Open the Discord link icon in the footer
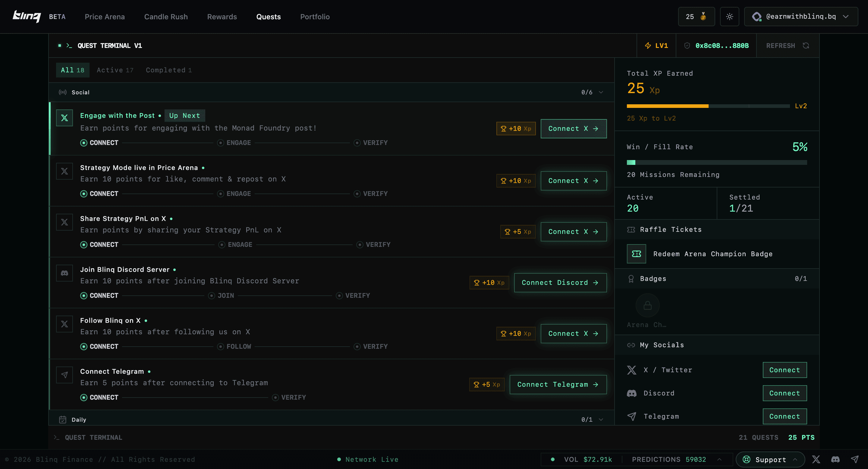 click(x=835, y=459)
